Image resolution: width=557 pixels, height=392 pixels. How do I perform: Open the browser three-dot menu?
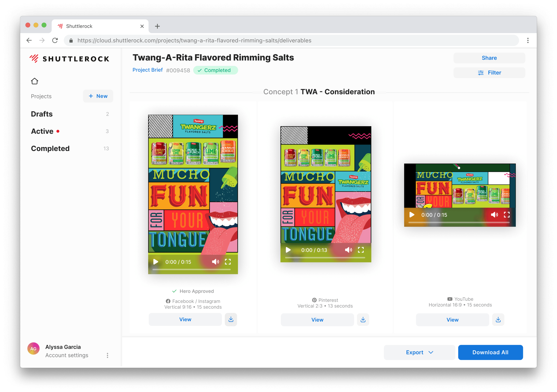[x=528, y=41]
